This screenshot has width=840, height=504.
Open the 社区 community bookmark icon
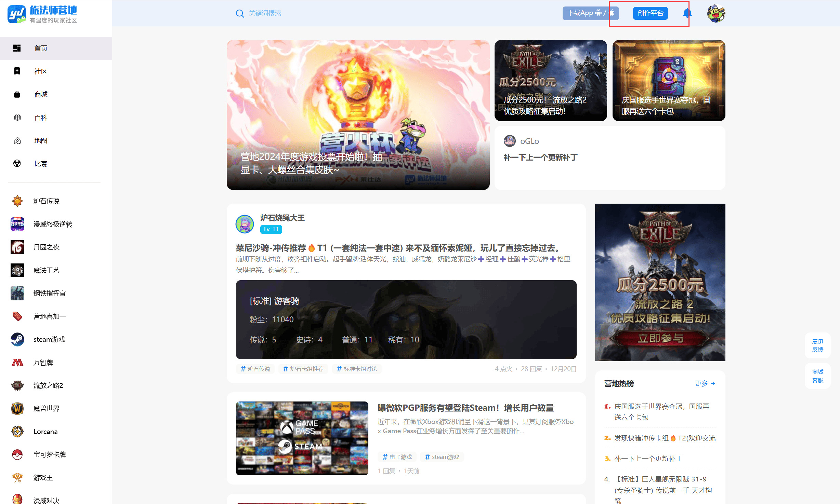(x=17, y=71)
